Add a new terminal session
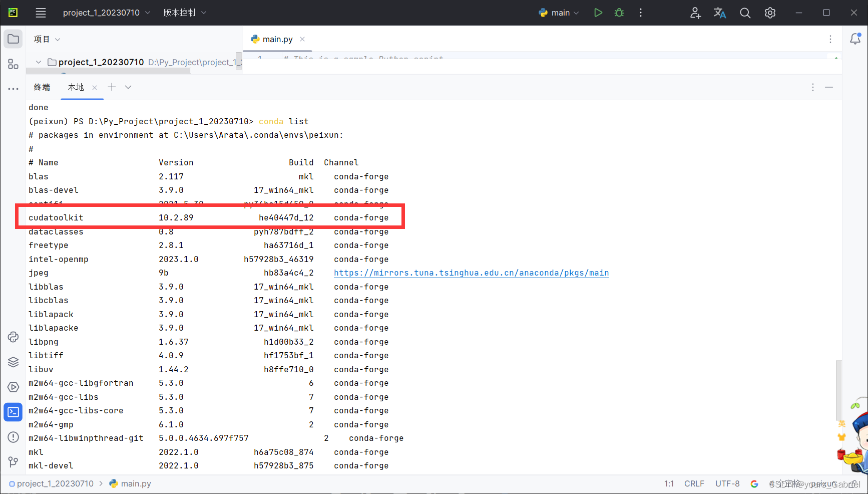The width and height of the screenshot is (868, 494). click(112, 87)
